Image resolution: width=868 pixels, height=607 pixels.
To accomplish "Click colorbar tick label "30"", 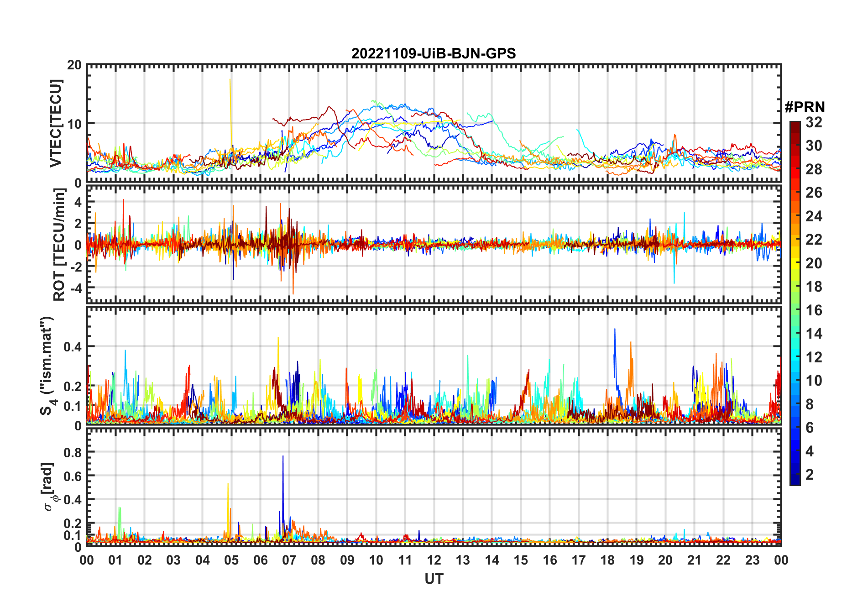I will 814,146.
